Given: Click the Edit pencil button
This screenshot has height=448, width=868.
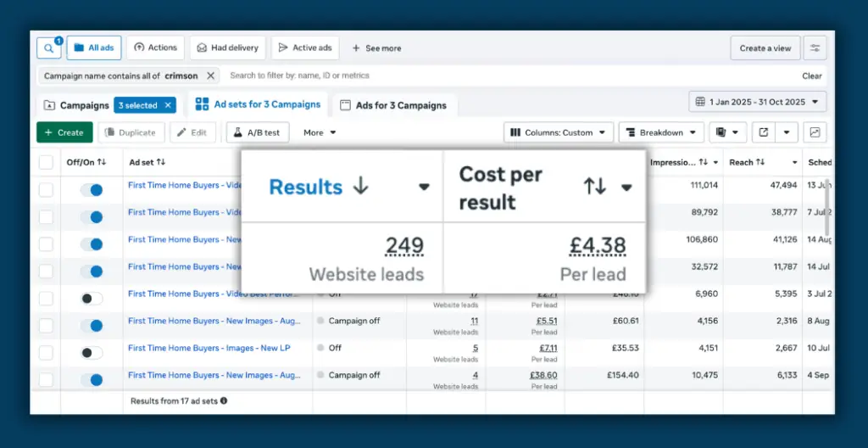Looking at the screenshot, I should click(192, 132).
